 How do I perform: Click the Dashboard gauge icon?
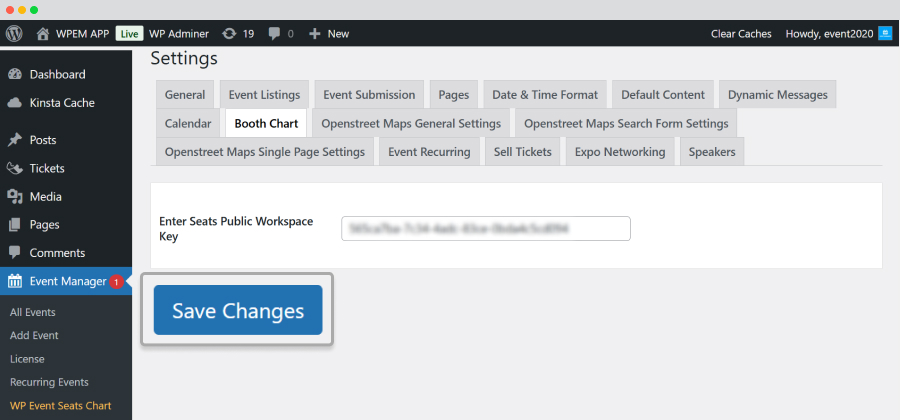click(x=15, y=75)
